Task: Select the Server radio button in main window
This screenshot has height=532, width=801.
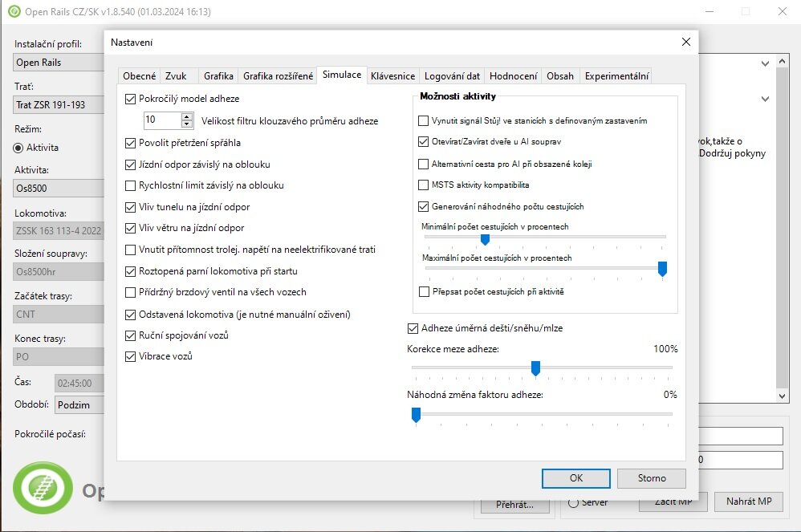Action: tap(573, 503)
